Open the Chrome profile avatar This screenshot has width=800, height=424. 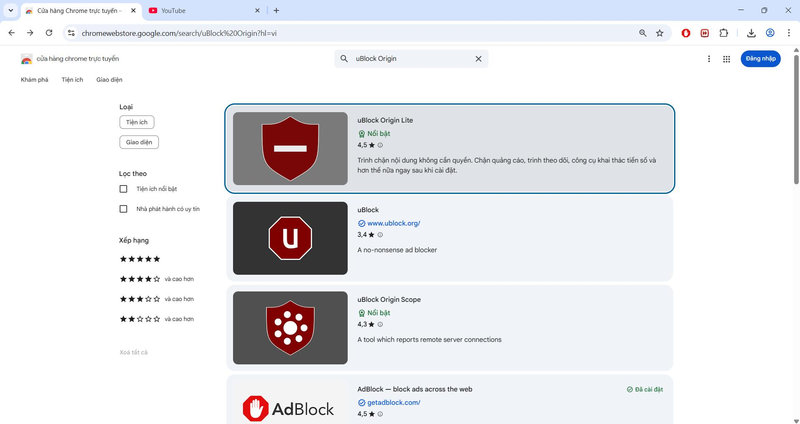pyautogui.click(x=770, y=33)
